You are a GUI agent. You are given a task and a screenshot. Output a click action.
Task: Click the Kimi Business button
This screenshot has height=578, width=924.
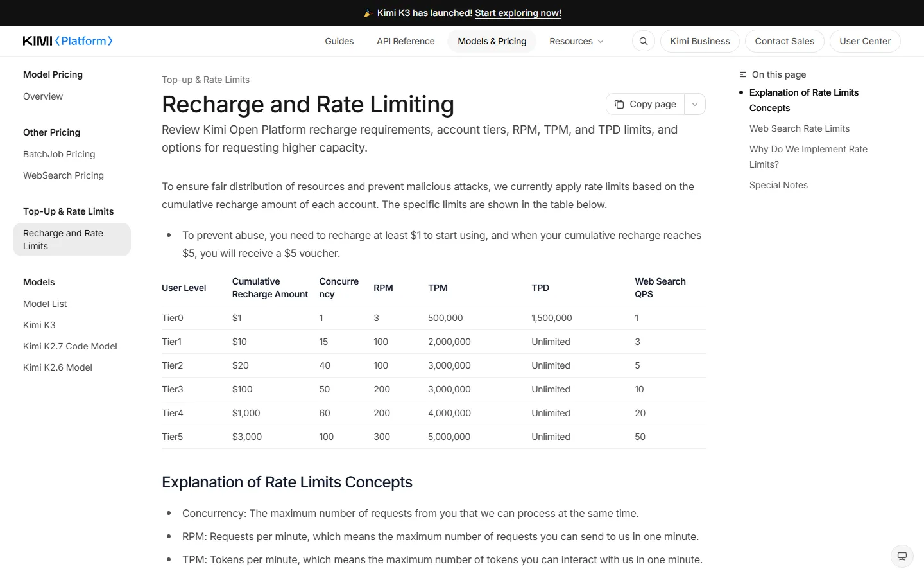coord(700,41)
